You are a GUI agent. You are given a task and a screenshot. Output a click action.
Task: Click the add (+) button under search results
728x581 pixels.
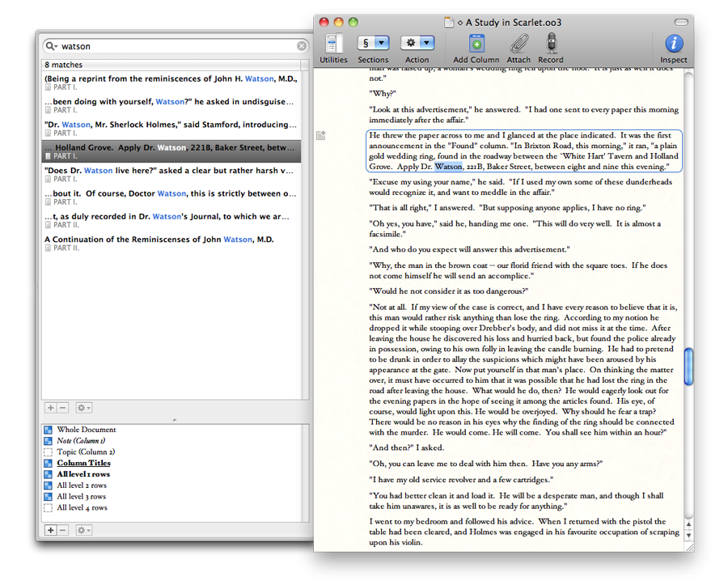click(51, 408)
